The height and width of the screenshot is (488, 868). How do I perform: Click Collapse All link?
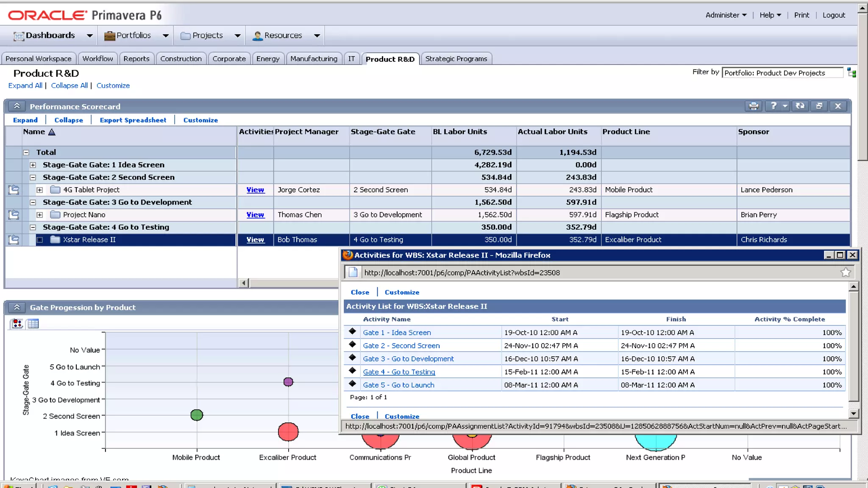(70, 85)
